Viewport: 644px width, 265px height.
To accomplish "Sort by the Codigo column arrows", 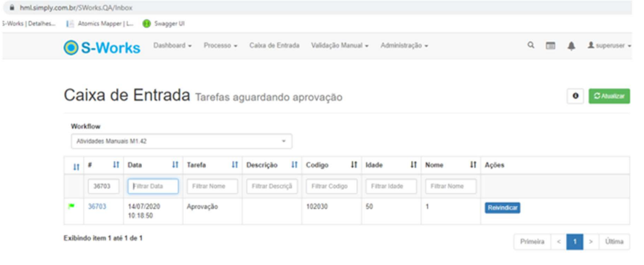I will (354, 165).
